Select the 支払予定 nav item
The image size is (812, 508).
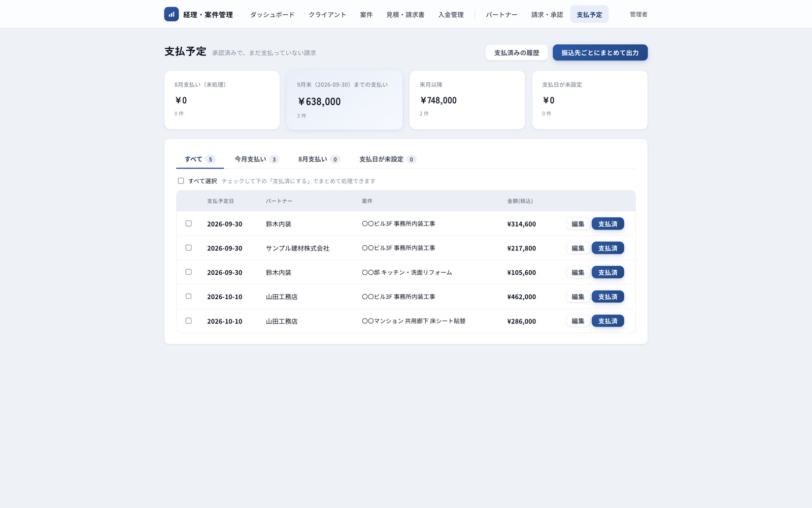[589, 15]
